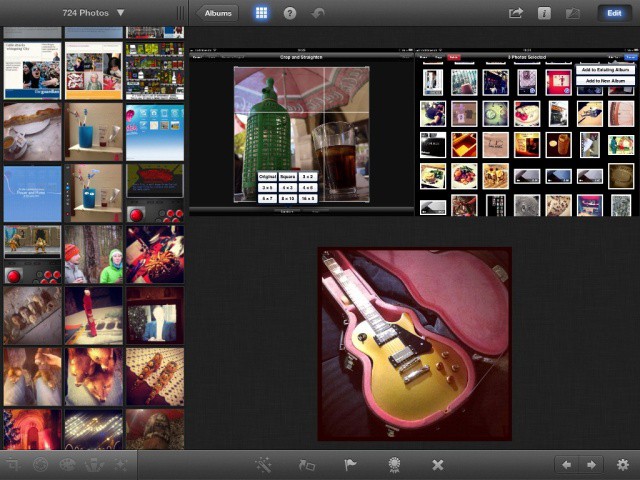
Task: Select the guitar photo in viewer
Action: [x=414, y=344]
